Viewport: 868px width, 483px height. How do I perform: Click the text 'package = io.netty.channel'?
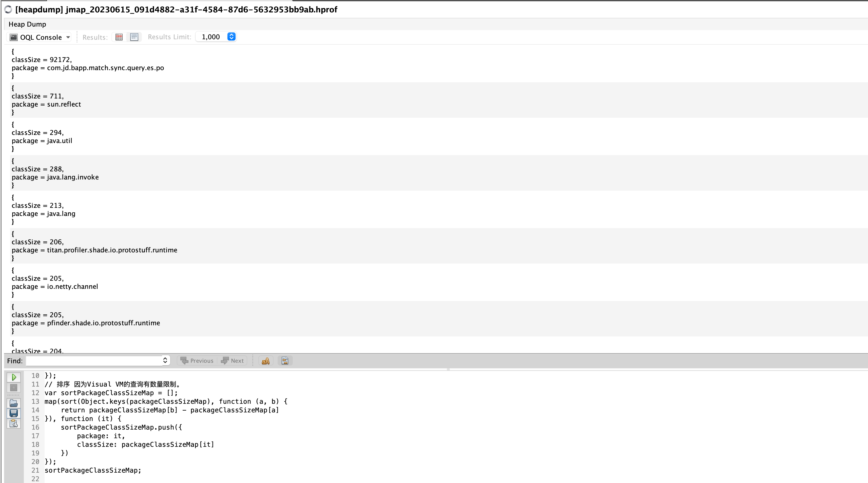55,287
